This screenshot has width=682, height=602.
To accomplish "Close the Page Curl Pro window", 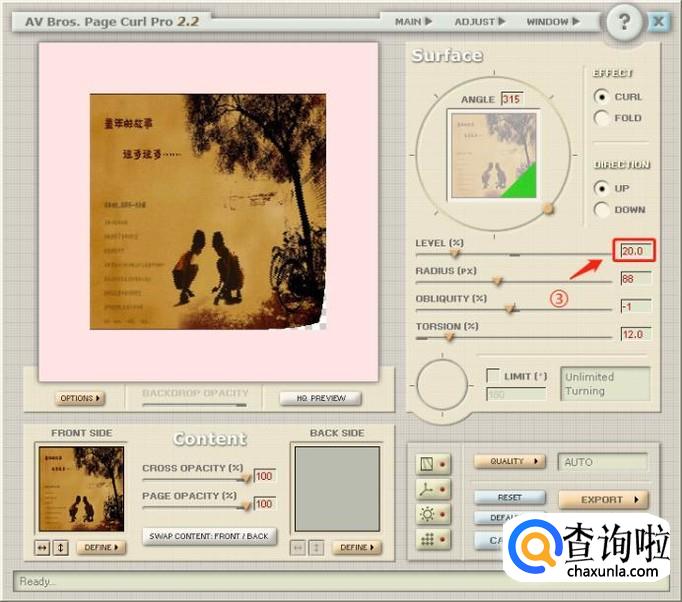I will [658, 21].
